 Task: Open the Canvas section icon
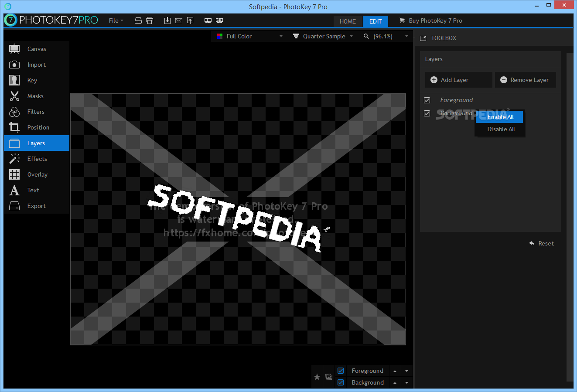pos(14,49)
